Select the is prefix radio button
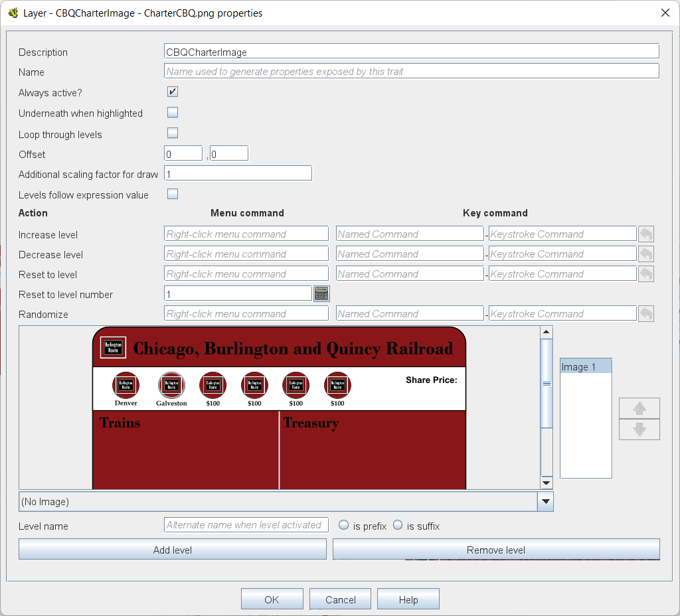 point(343,525)
